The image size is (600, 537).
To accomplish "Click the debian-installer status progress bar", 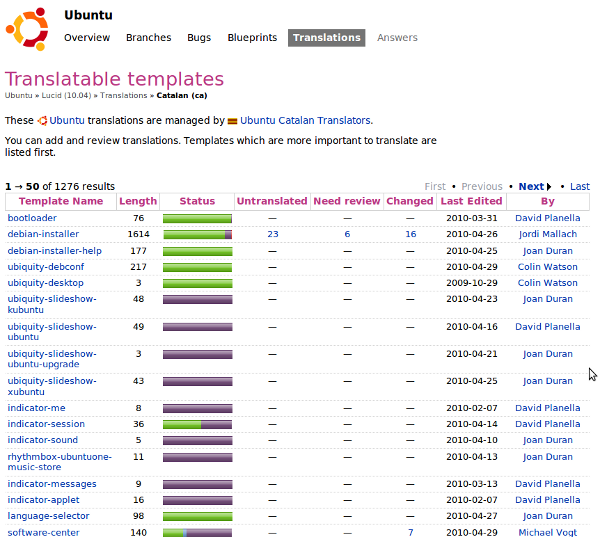I will tap(197, 235).
